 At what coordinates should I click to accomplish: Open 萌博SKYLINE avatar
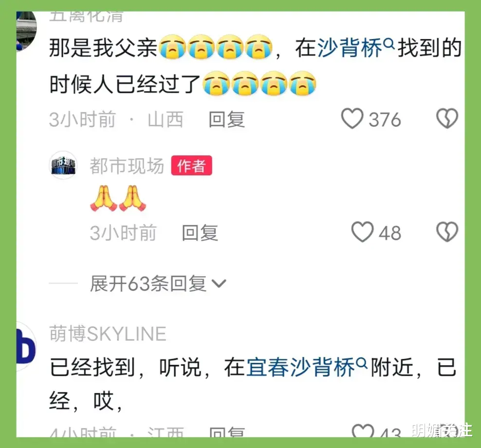pyautogui.click(x=26, y=346)
